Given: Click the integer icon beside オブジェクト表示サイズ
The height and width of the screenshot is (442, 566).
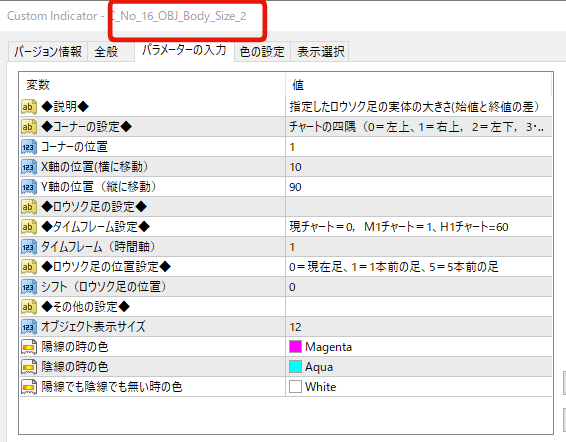Looking at the screenshot, I should point(29,327).
